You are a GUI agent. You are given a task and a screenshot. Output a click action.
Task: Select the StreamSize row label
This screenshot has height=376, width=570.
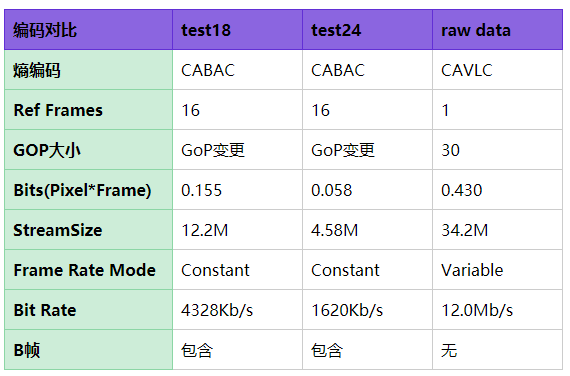tap(88, 230)
